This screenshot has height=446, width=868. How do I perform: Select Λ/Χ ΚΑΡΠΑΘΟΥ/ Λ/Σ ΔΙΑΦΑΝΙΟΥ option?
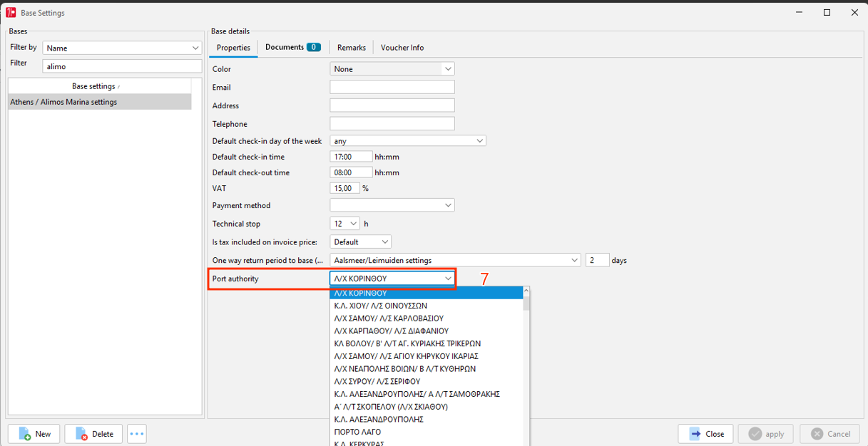pos(427,331)
